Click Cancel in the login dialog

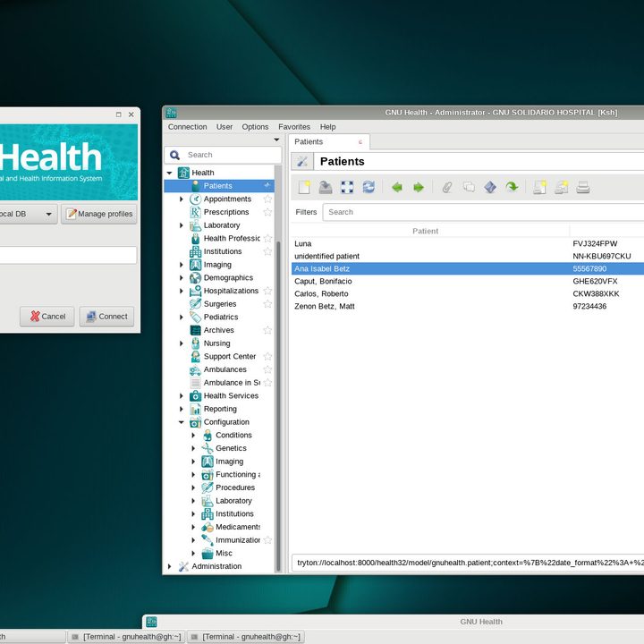47,317
